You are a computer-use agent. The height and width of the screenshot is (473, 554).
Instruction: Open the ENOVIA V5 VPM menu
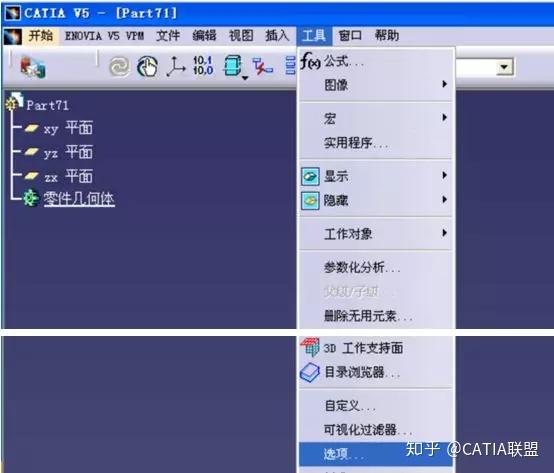tap(104, 36)
